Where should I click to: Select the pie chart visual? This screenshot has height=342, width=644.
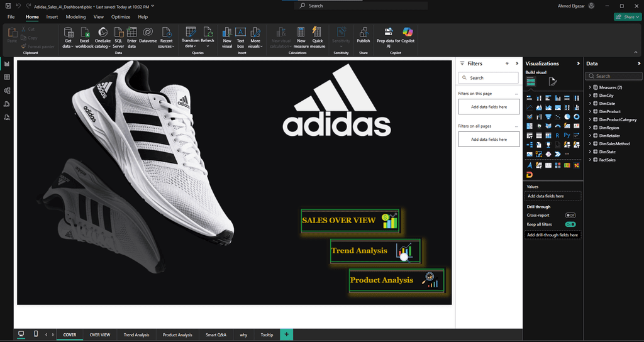[567, 117]
